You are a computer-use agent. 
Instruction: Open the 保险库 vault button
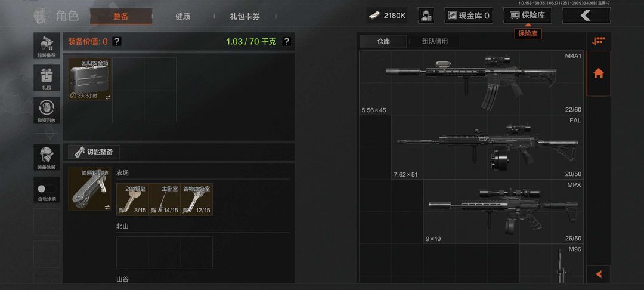pos(527,16)
